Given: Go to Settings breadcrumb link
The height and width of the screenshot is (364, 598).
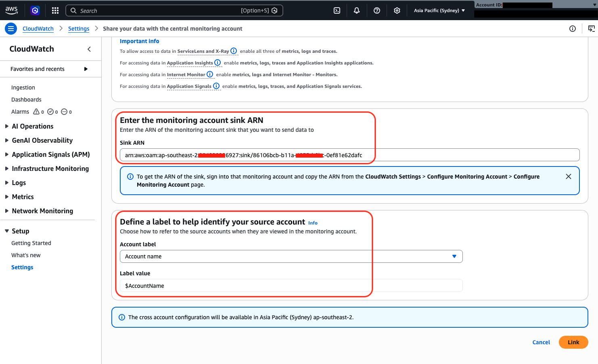Looking at the screenshot, I should point(79,29).
